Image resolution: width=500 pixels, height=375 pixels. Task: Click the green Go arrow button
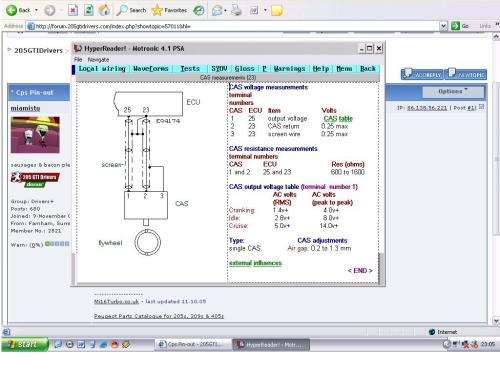pos(455,26)
